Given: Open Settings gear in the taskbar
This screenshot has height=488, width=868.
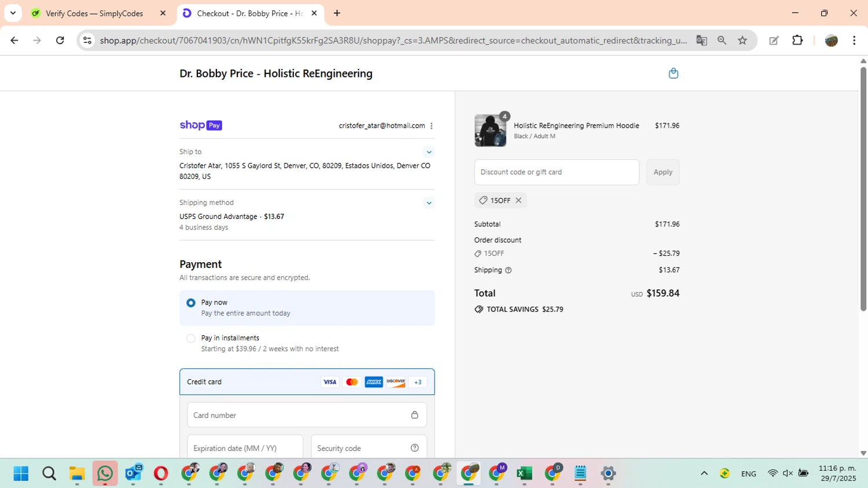Looking at the screenshot, I should point(608,474).
